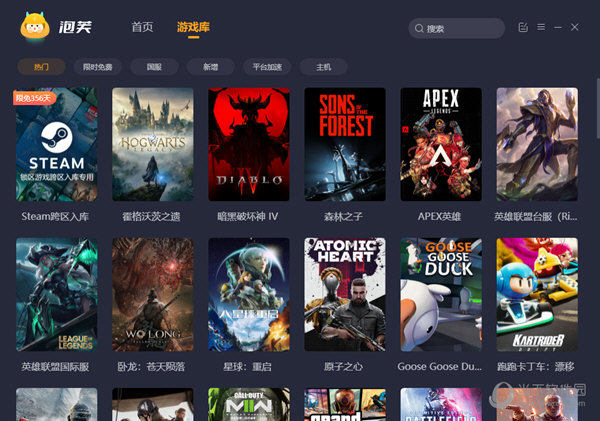Click the vertical scrollbar thumb

(x=598, y=108)
